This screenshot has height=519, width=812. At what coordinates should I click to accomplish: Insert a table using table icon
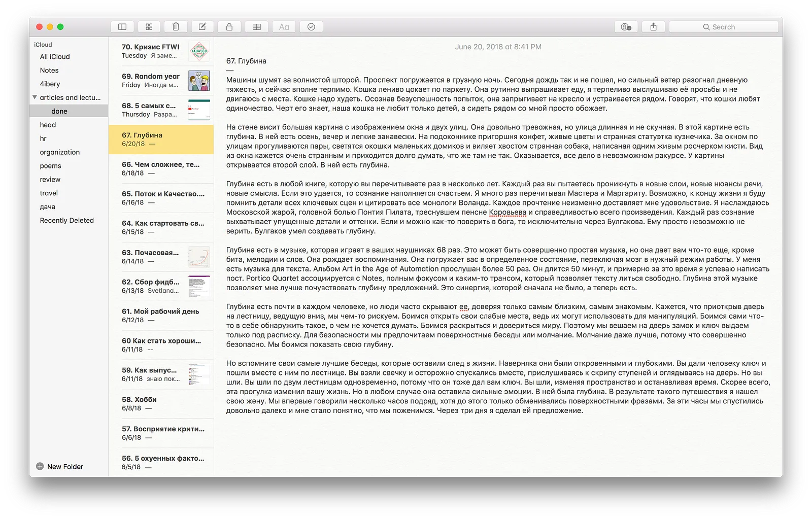click(257, 27)
